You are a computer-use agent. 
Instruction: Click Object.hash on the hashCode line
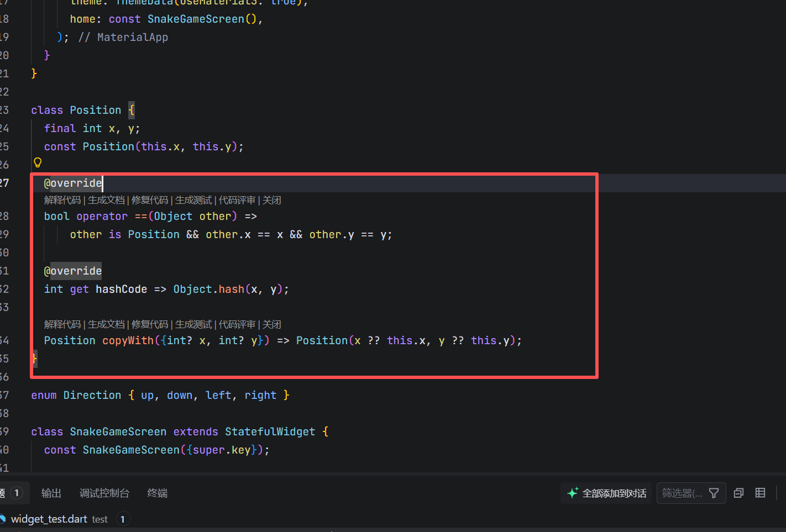pos(209,289)
